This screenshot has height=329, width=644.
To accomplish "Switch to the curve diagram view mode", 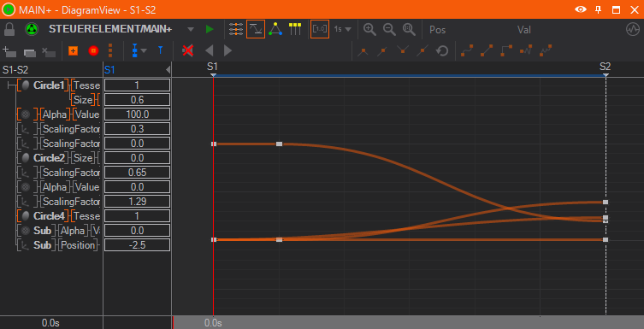I will [256, 29].
